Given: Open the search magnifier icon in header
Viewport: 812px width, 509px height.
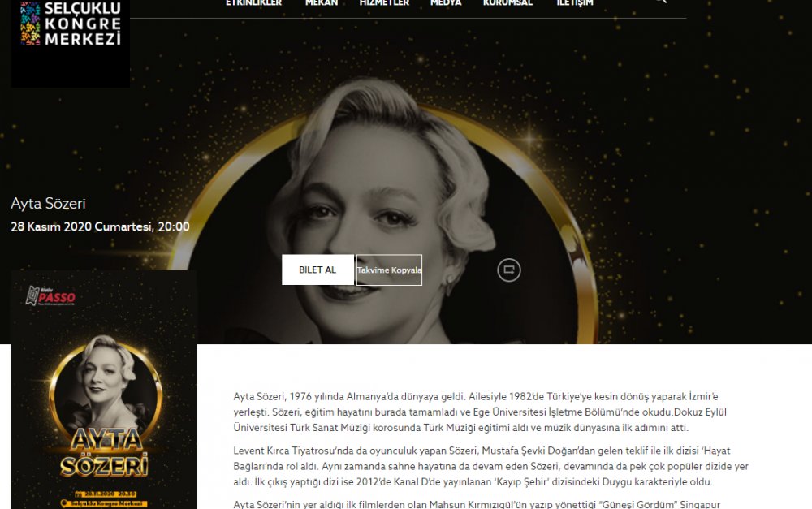Looking at the screenshot, I should coord(660,2).
